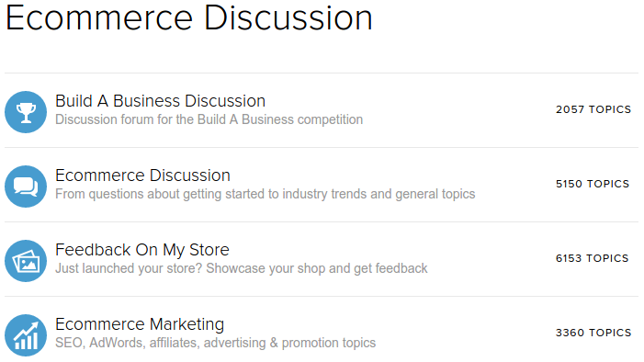Click the chat bubbles icon for Ecommerce Discussion
This screenshot has width=644, height=362.
tap(26, 187)
